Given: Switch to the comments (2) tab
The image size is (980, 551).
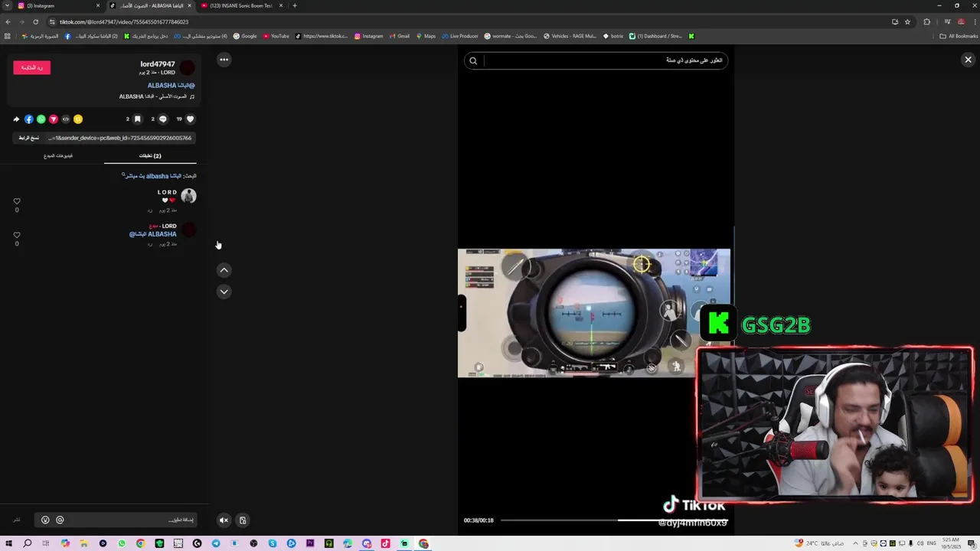Looking at the screenshot, I should (150, 155).
